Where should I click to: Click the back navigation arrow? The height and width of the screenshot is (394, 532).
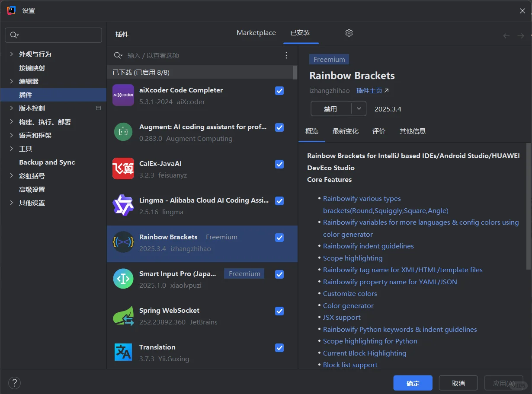click(x=506, y=36)
